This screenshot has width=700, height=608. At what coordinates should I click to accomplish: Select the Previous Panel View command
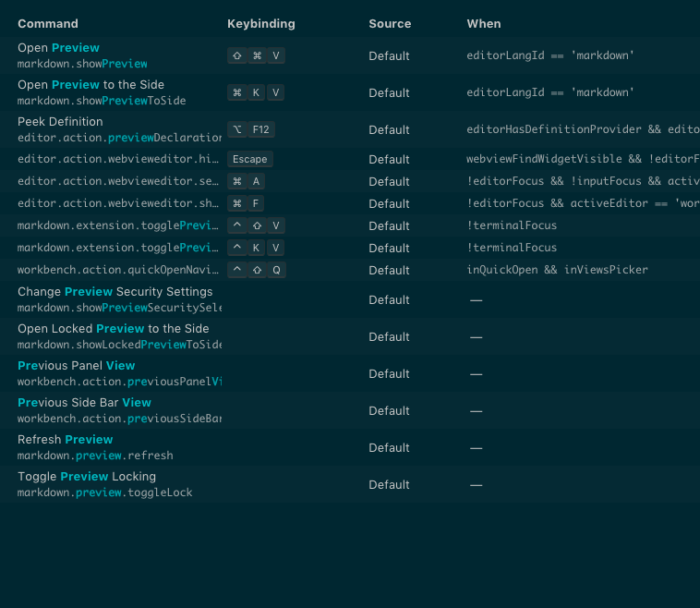(350, 373)
